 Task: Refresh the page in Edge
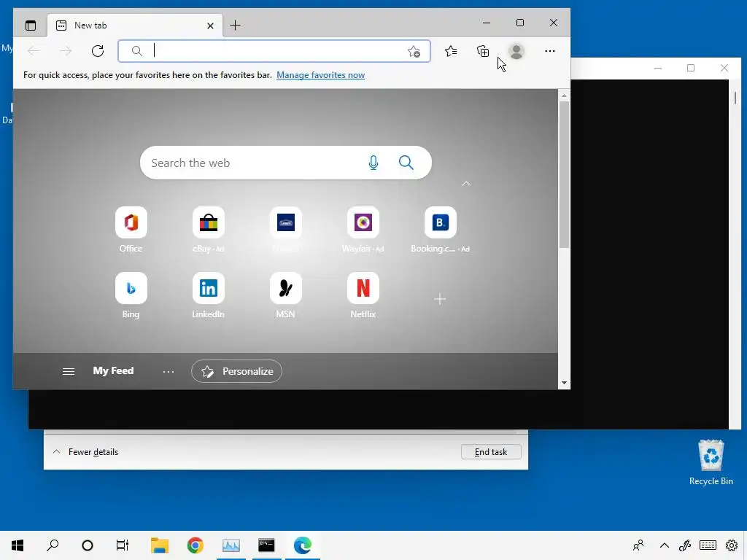[98, 51]
